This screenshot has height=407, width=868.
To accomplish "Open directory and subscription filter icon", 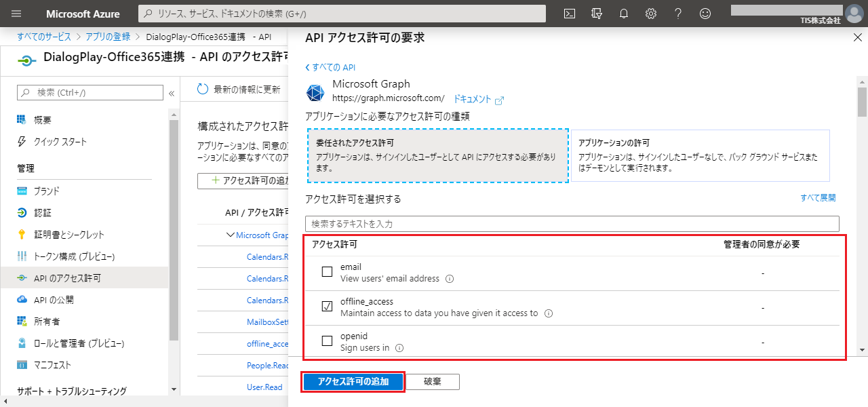I will coord(597,14).
